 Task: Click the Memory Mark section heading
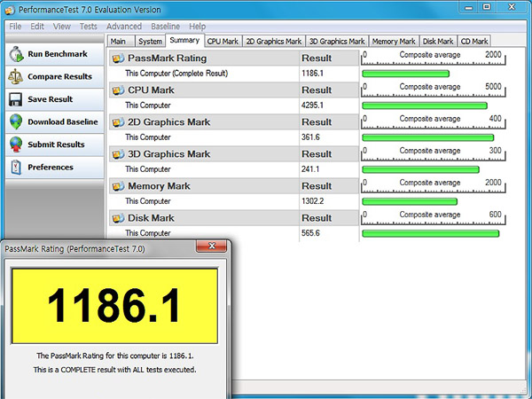(159, 186)
